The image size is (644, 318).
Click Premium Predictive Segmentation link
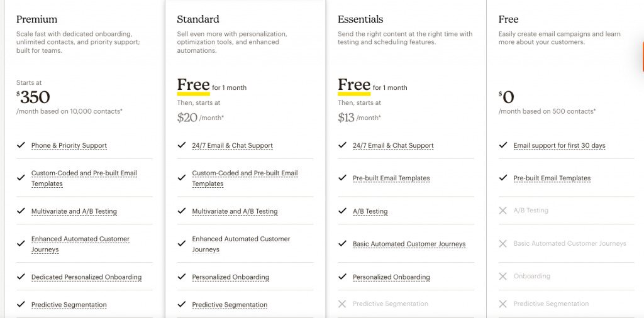point(69,305)
